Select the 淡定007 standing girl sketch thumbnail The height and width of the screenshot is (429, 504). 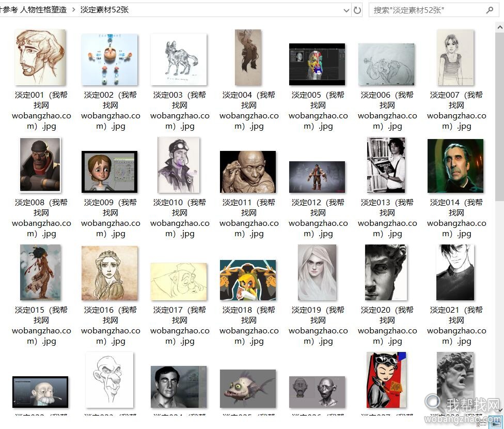click(x=455, y=57)
